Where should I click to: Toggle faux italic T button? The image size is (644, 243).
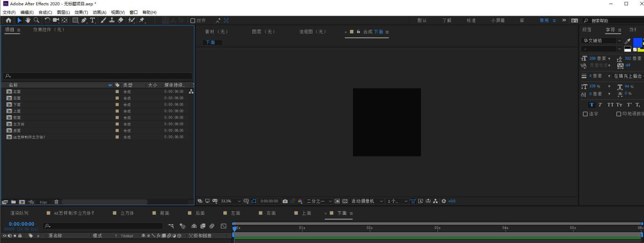coord(600,105)
